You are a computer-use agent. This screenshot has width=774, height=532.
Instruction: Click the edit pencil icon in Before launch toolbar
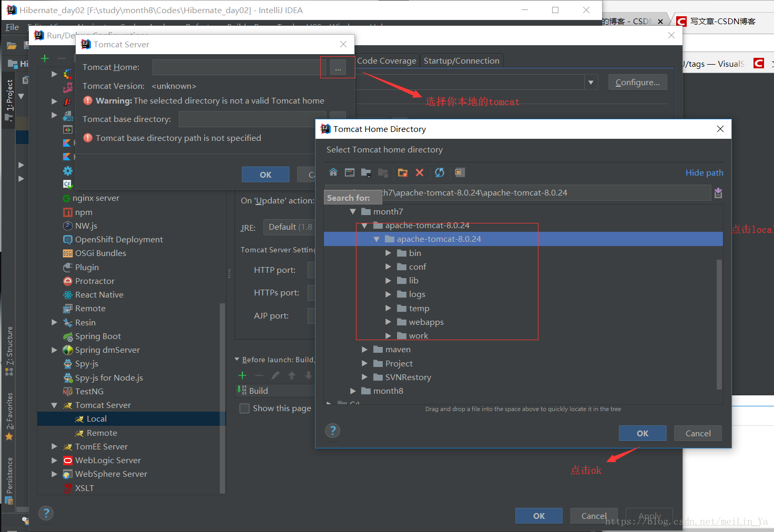pyautogui.click(x=275, y=375)
